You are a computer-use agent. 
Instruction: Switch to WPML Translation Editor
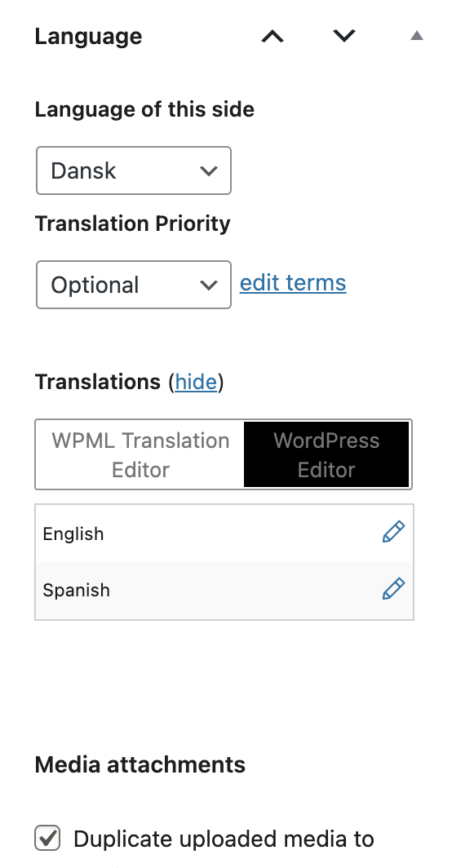click(140, 455)
